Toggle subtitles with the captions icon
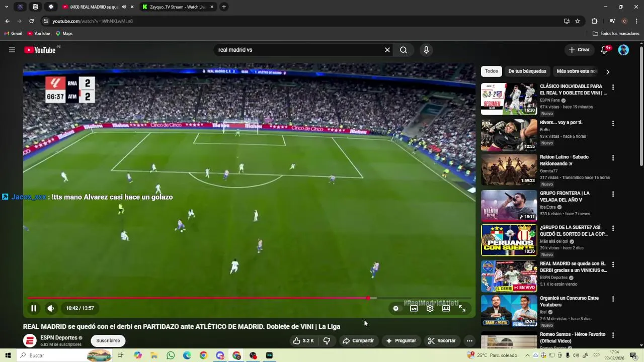 tap(414, 308)
